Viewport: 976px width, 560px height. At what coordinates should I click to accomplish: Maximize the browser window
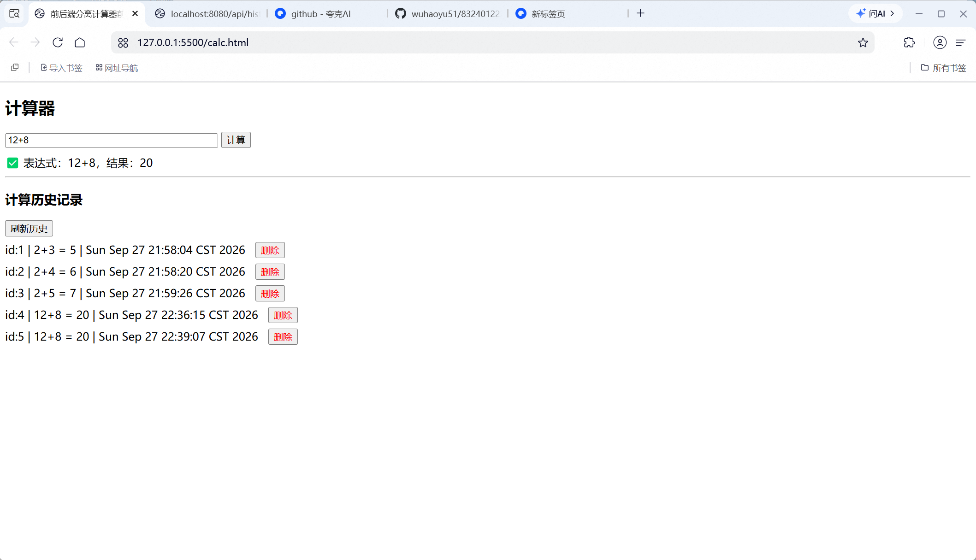(x=941, y=14)
